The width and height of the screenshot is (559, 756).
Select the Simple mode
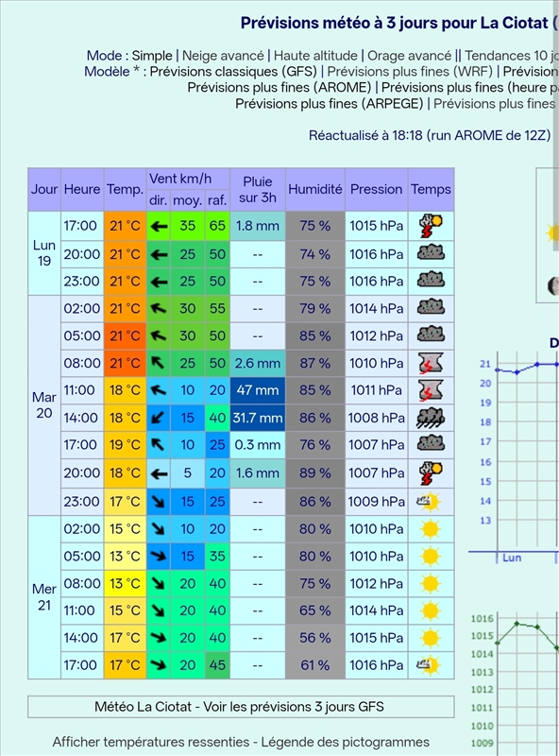[x=152, y=56]
